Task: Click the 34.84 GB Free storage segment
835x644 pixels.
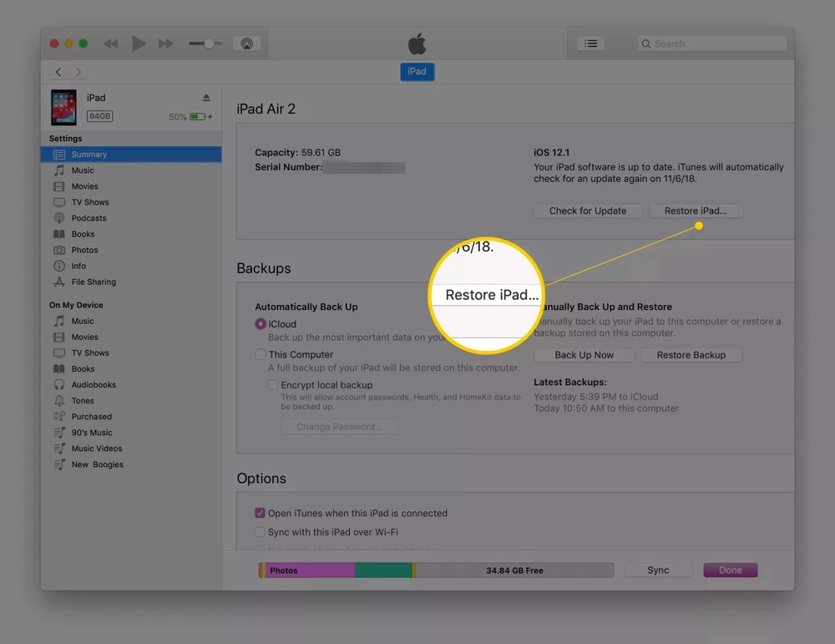Action: 514,570
